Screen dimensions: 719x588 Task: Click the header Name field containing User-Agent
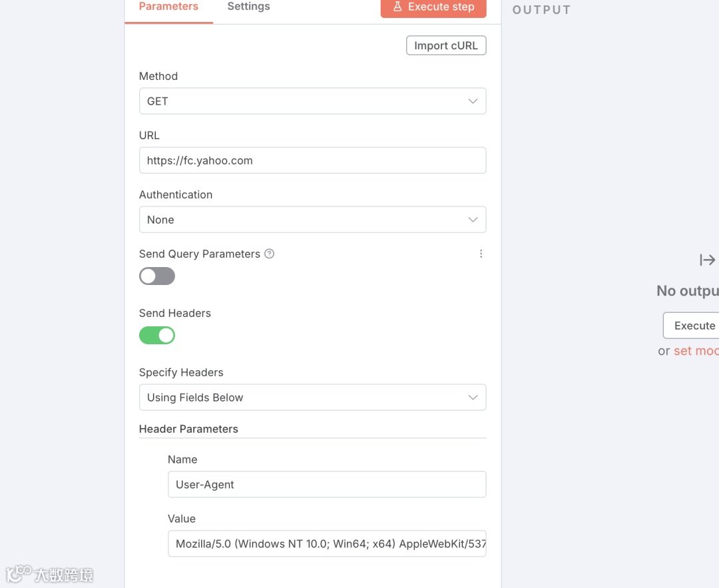coord(326,485)
